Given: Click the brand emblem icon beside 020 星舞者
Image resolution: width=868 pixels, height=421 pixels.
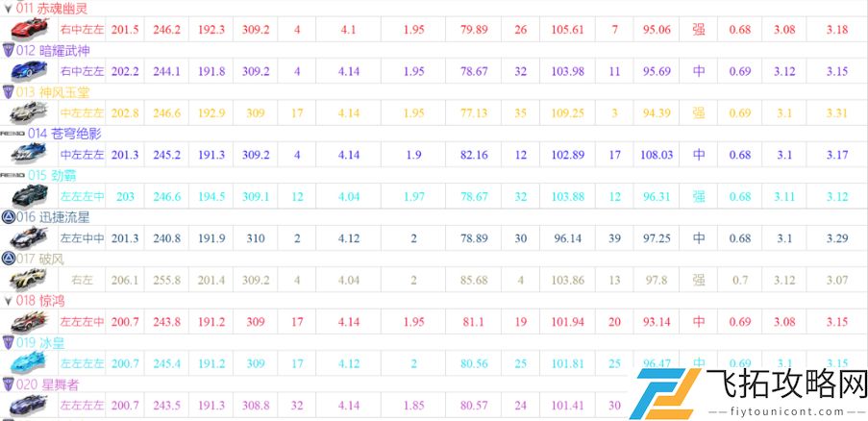Looking at the screenshot, I should (8, 384).
